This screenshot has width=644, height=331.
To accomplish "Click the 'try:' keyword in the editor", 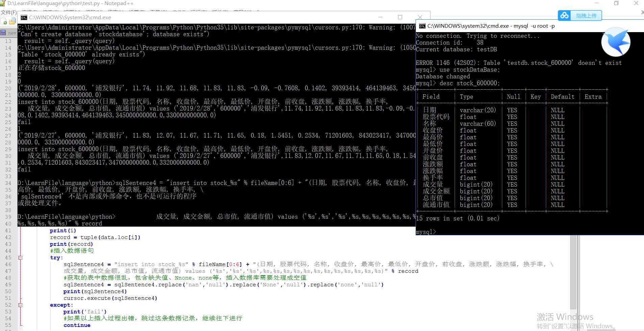I will point(56,258).
